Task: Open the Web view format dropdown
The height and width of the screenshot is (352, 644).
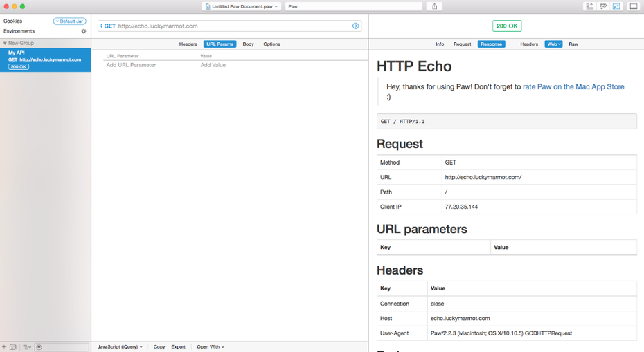Action: 554,44
